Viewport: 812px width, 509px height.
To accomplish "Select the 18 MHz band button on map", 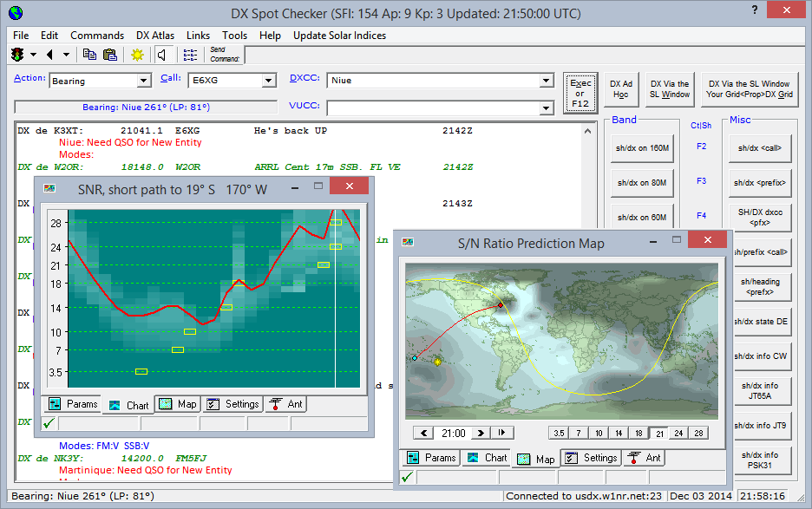I will coord(638,434).
